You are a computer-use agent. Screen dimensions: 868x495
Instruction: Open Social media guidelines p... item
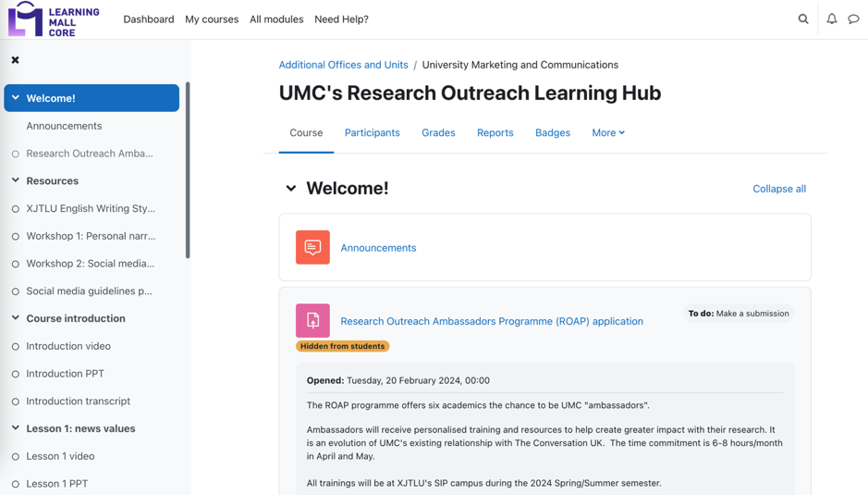coord(89,291)
